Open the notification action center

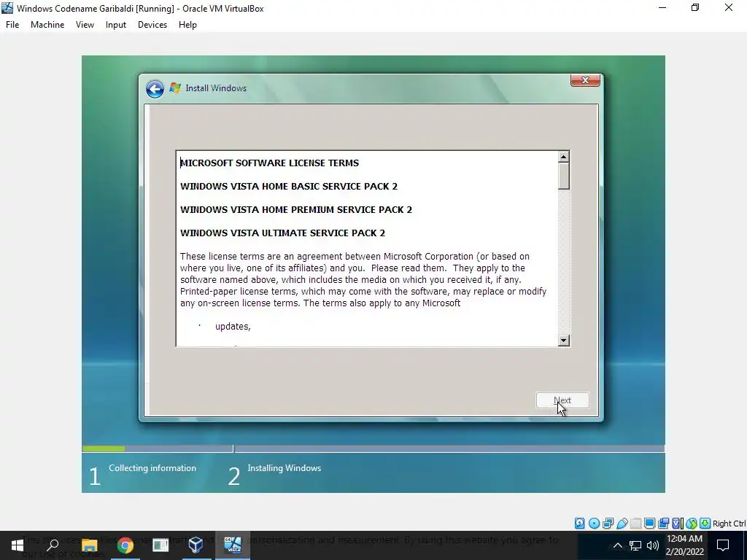coord(723,545)
